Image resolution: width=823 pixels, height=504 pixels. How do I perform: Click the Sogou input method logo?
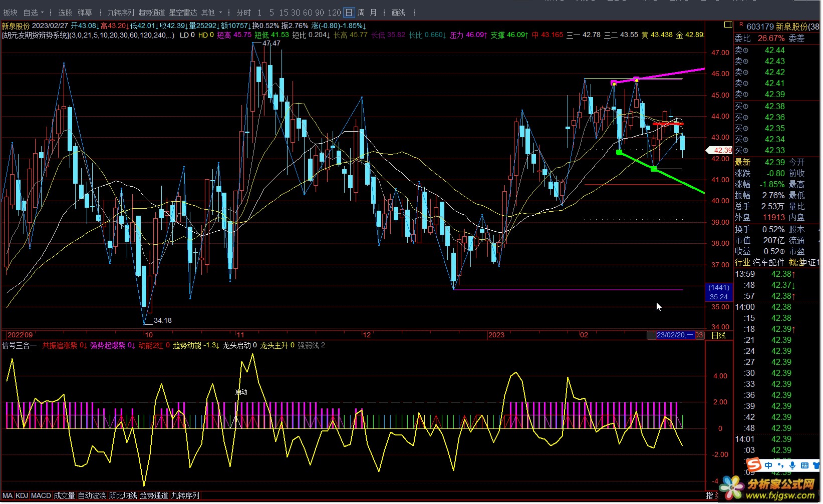(754, 464)
